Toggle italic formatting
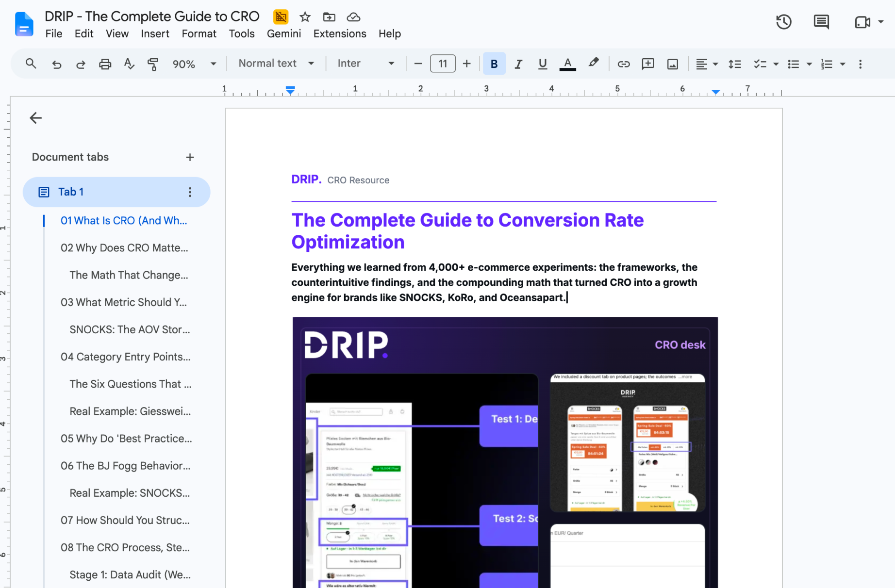The width and height of the screenshot is (895, 588). click(x=518, y=64)
